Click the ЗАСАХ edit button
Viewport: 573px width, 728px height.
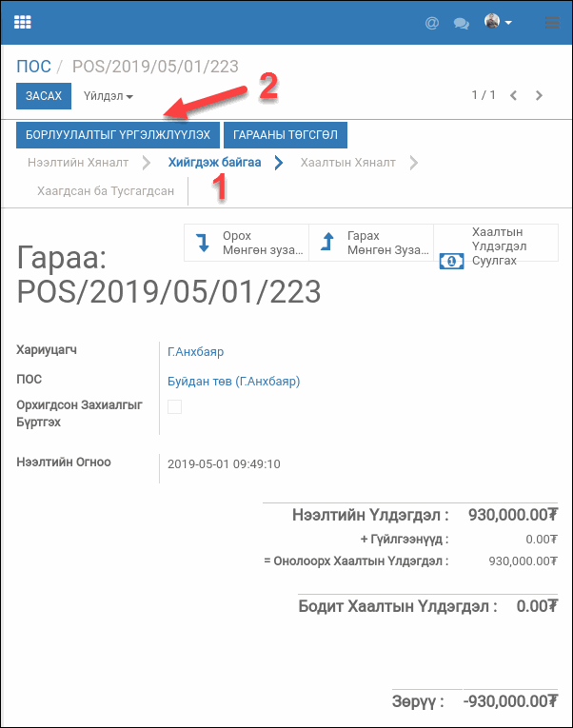(x=44, y=96)
